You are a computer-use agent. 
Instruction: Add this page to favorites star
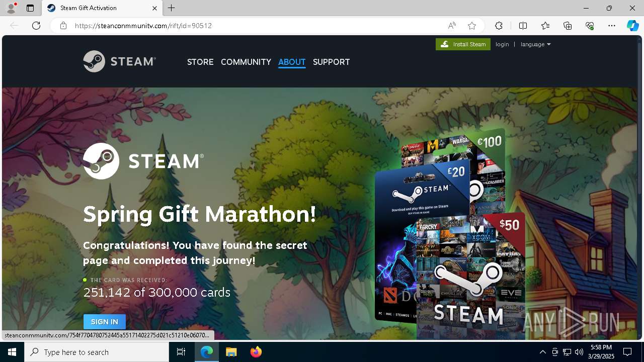[x=472, y=26]
